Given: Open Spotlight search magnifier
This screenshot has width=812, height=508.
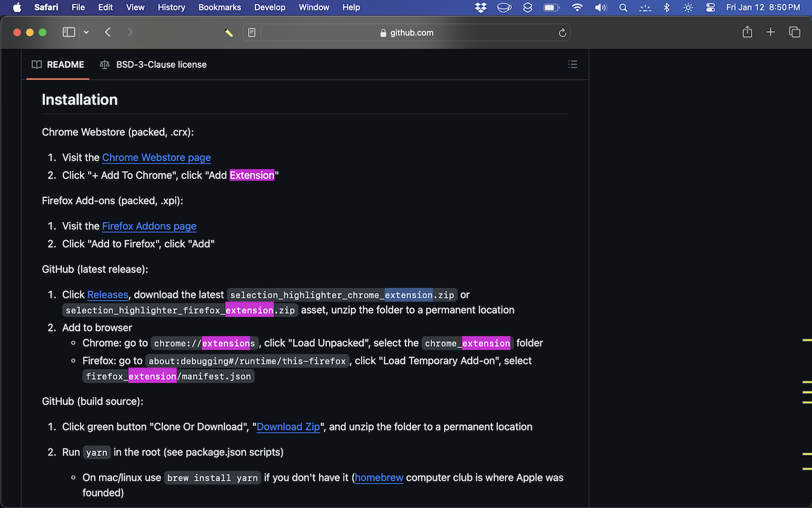Looking at the screenshot, I should tap(623, 8).
